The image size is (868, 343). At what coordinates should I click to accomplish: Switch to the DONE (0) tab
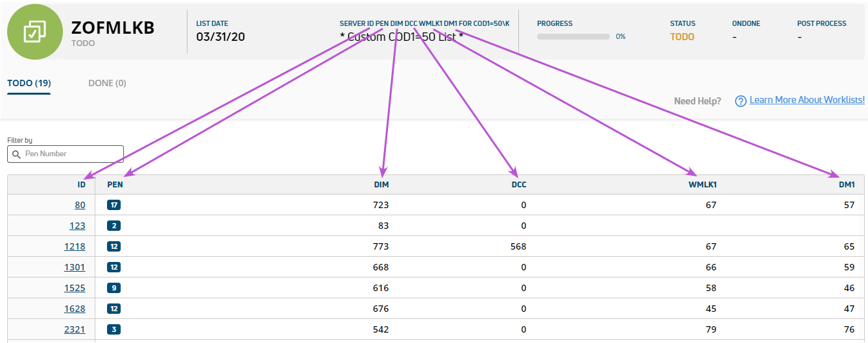pyautogui.click(x=107, y=83)
